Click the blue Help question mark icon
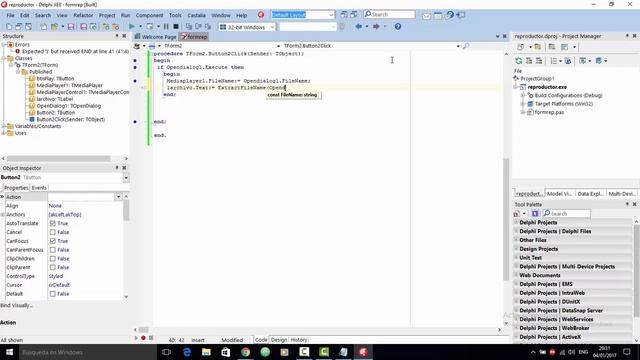 click(398, 27)
